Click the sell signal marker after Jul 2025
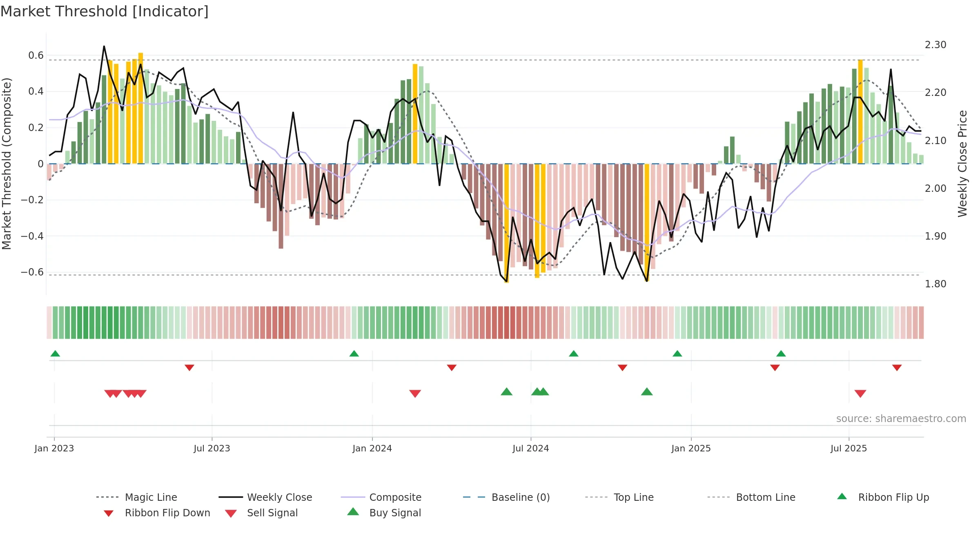 tap(860, 393)
